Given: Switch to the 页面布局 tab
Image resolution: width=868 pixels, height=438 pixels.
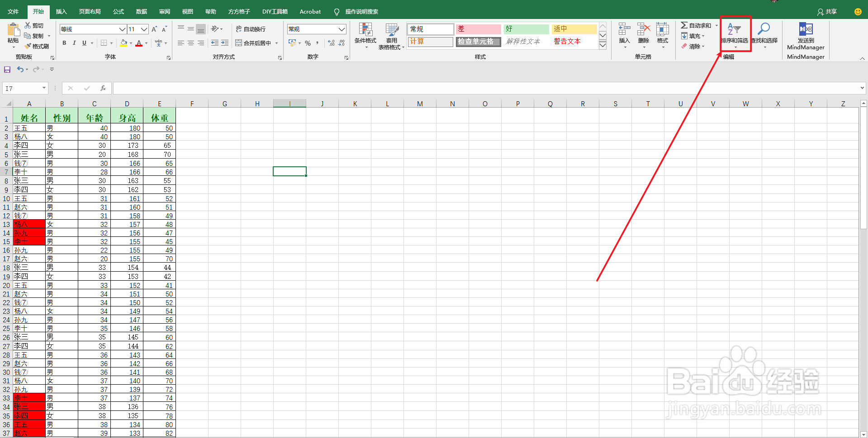Looking at the screenshot, I should (90, 12).
